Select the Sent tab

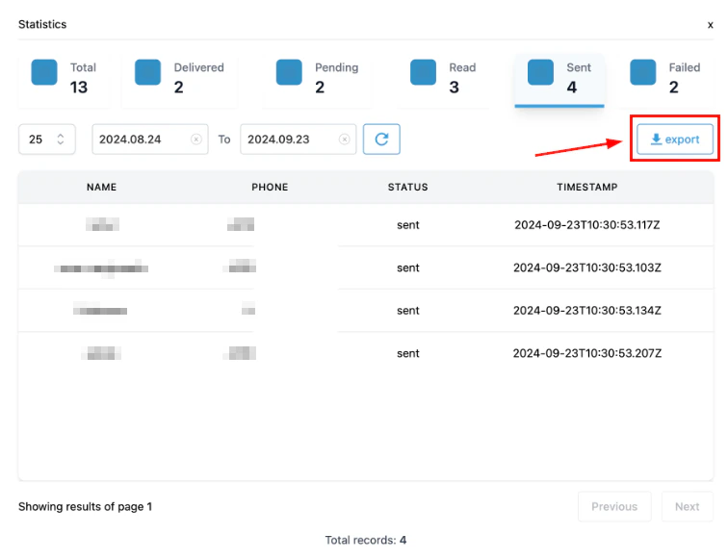coord(559,79)
